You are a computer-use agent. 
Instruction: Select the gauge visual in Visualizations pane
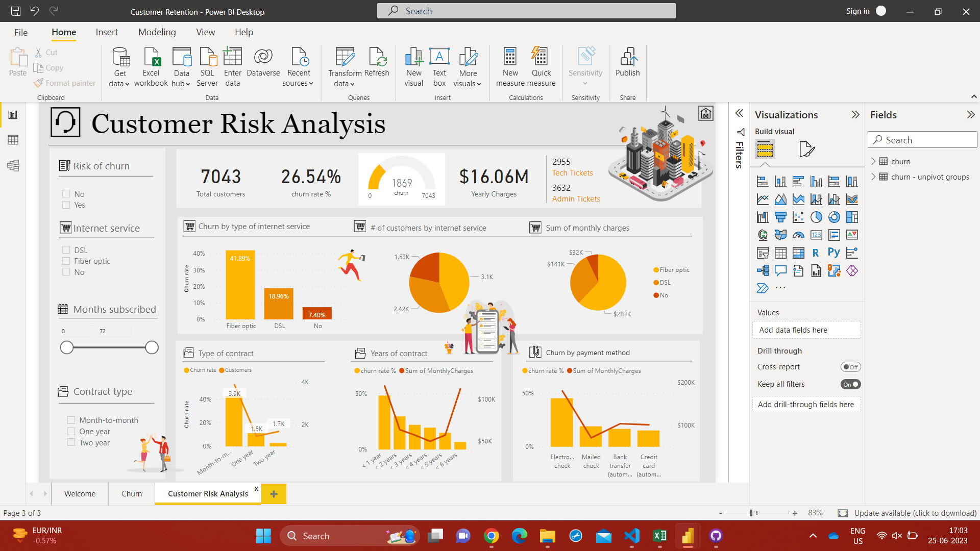(x=798, y=235)
